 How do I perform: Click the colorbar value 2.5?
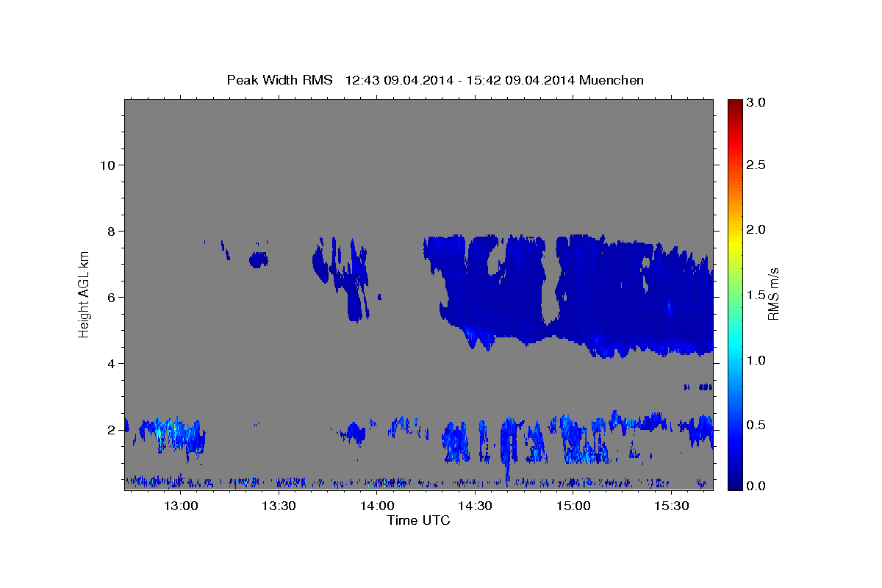(x=756, y=165)
